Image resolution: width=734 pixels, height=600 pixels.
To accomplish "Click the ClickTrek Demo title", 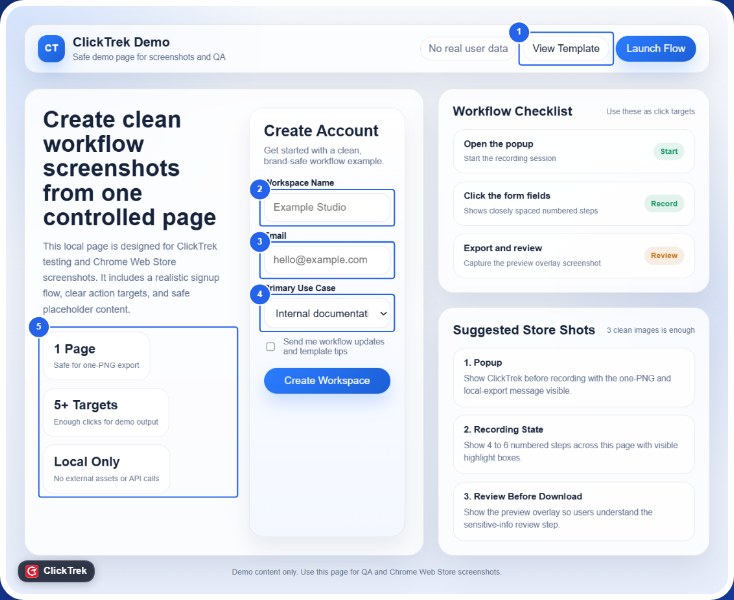I will [x=121, y=42].
